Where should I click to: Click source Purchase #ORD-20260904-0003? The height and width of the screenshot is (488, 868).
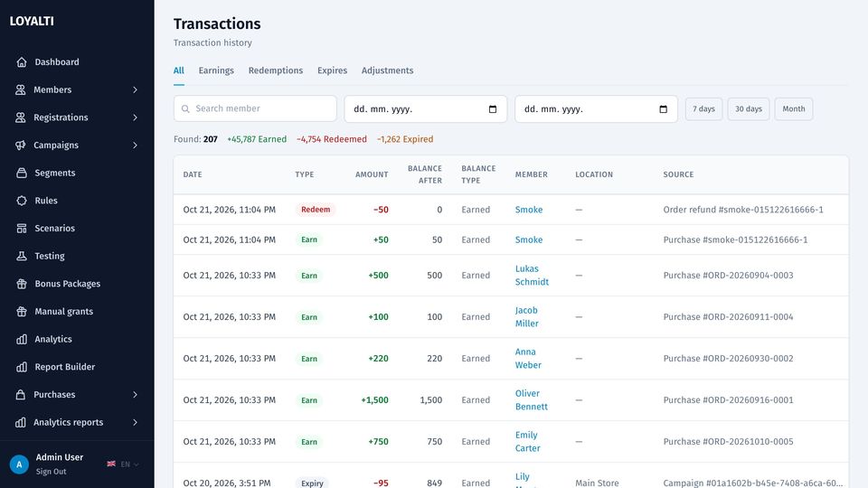pos(728,275)
